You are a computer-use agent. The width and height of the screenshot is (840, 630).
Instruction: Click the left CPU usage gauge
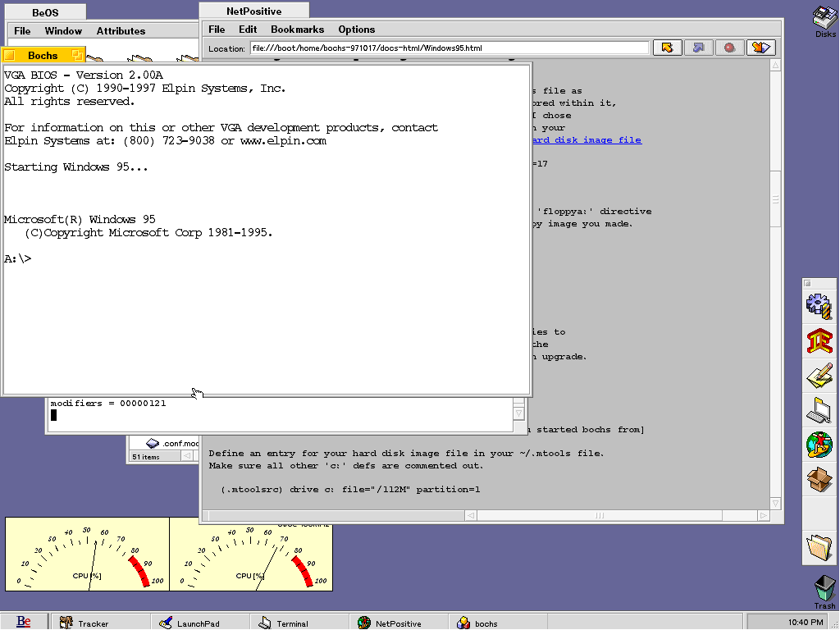coord(87,554)
